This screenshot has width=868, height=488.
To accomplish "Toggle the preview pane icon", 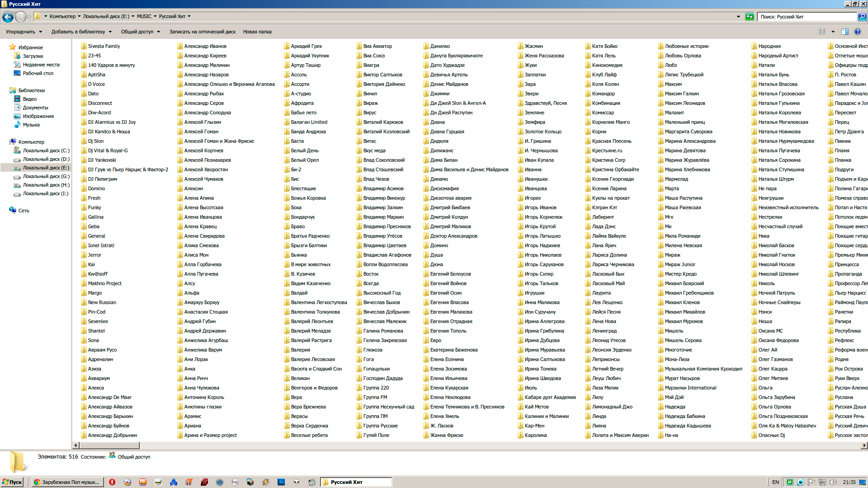I will pyautogui.click(x=844, y=32).
